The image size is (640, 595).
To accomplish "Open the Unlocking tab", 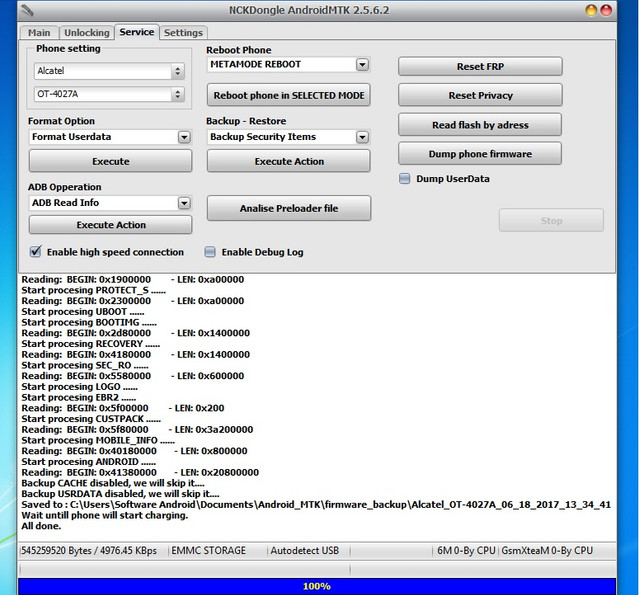I will coord(87,33).
